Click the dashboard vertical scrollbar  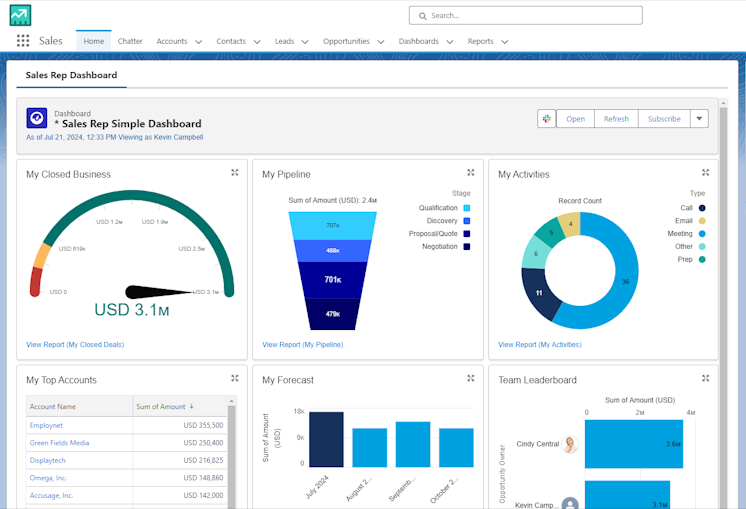coord(724,304)
